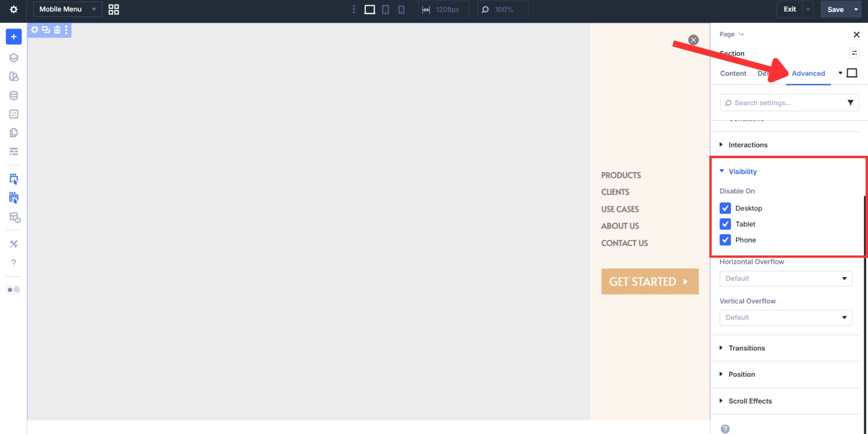Viewport: 868px width, 434px height.
Task: Open the Horizontal Overflow dropdown
Action: pos(786,278)
